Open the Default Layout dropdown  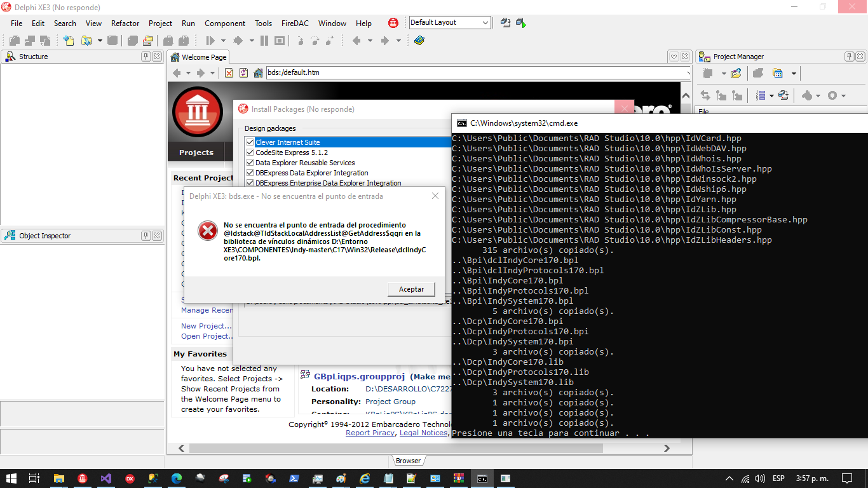[x=485, y=23]
